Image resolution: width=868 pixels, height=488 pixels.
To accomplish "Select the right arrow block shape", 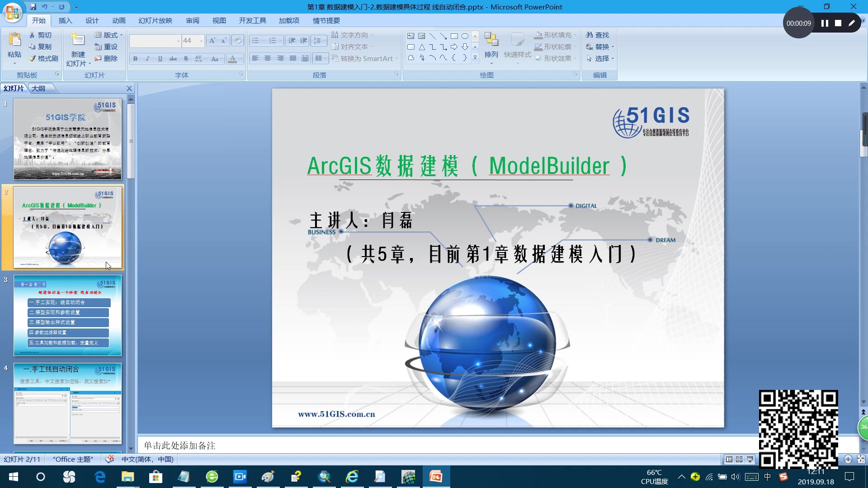I will [x=454, y=47].
